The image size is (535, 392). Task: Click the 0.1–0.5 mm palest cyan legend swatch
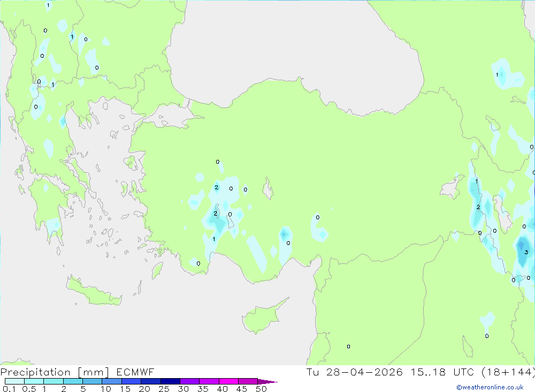tap(14, 381)
